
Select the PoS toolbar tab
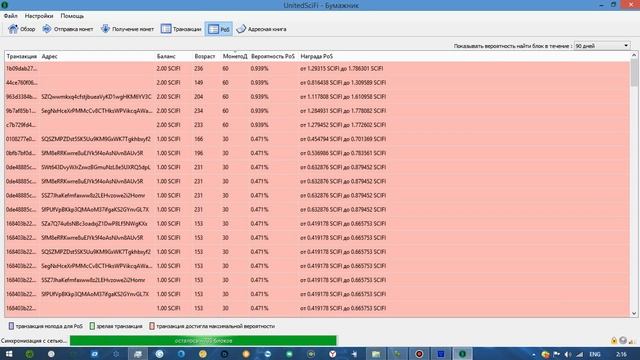click(x=219, y=29)
